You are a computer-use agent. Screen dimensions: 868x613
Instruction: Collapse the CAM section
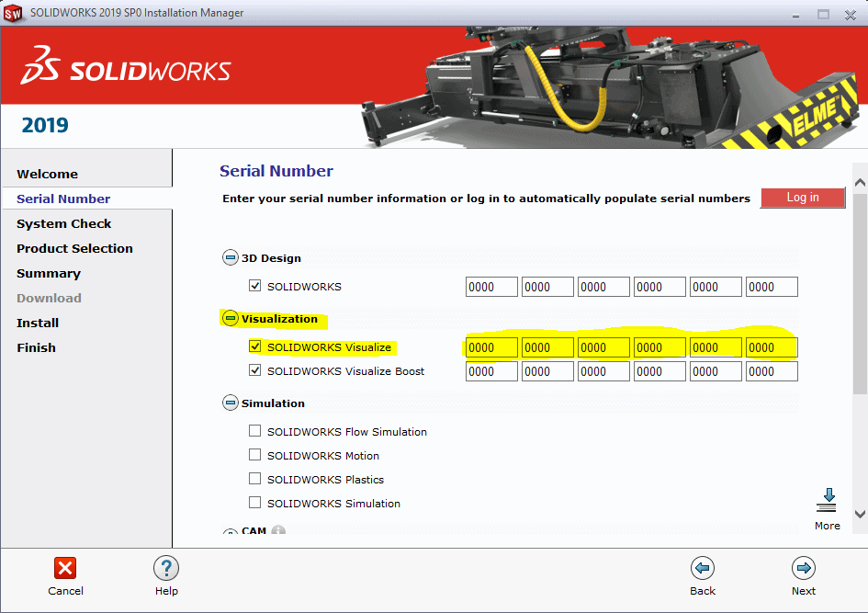point(231,531)
